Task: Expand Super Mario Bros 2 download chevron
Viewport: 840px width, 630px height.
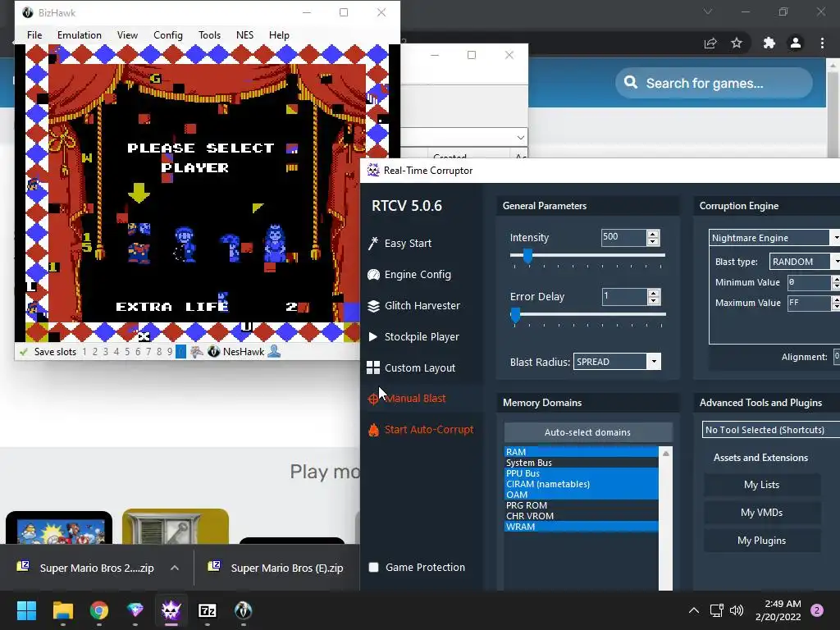Action: coord(175,568)
